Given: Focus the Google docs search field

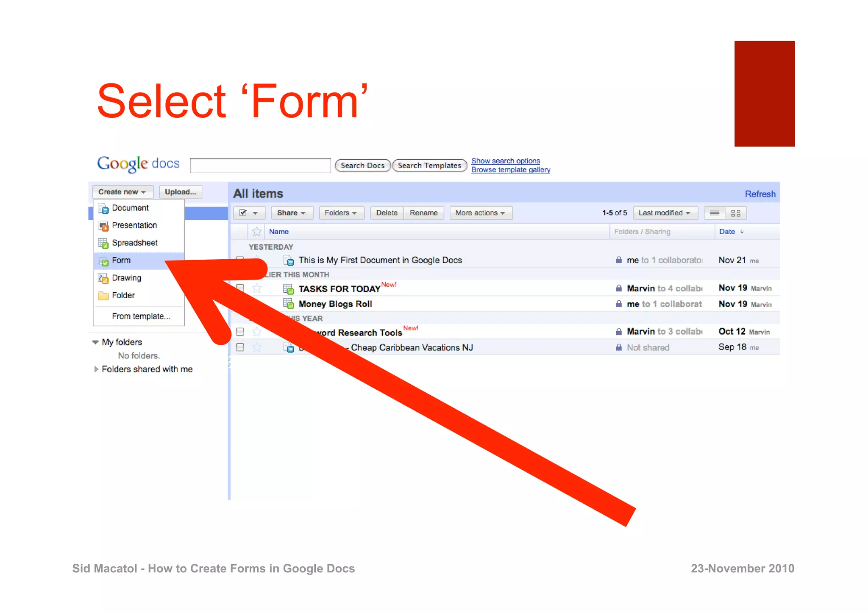Looking at the screenshot, I should point(261,166).
